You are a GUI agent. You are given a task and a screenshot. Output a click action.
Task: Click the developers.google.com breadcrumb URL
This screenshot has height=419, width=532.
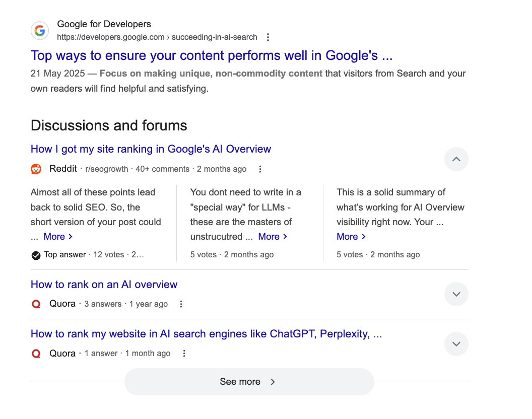(157, 37)
